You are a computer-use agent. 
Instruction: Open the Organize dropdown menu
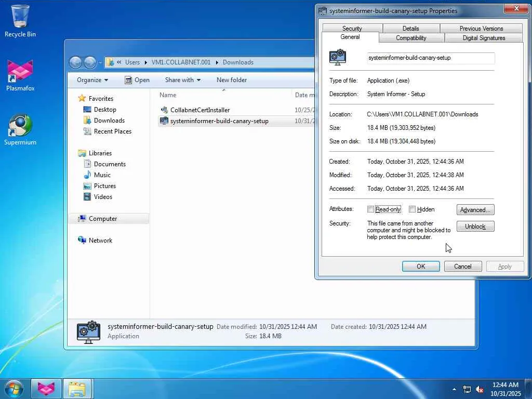pyautogui.click(x=92, y=80)
